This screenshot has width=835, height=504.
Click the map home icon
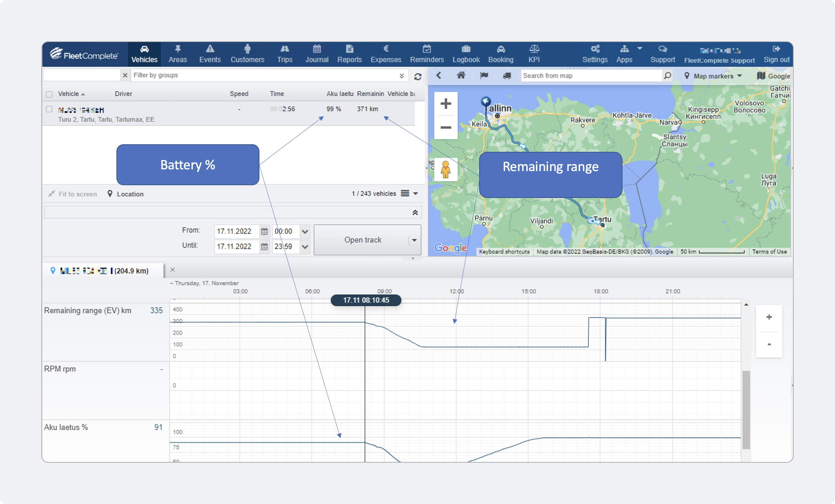click(461, 75)
